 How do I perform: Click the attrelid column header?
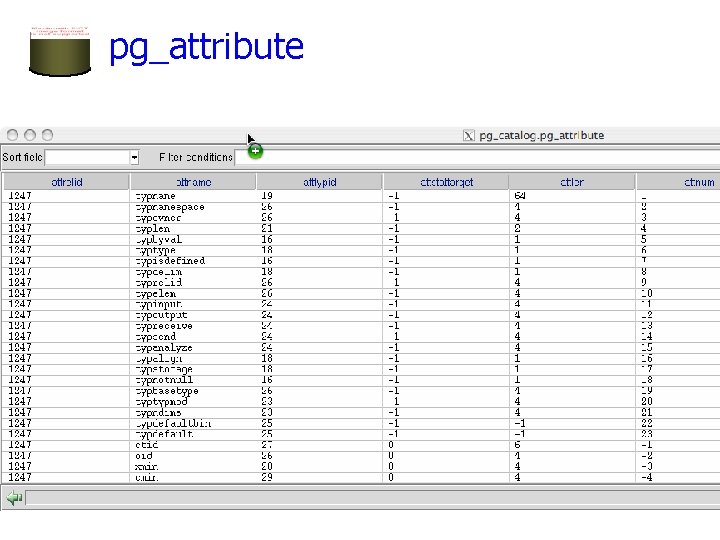67,182
